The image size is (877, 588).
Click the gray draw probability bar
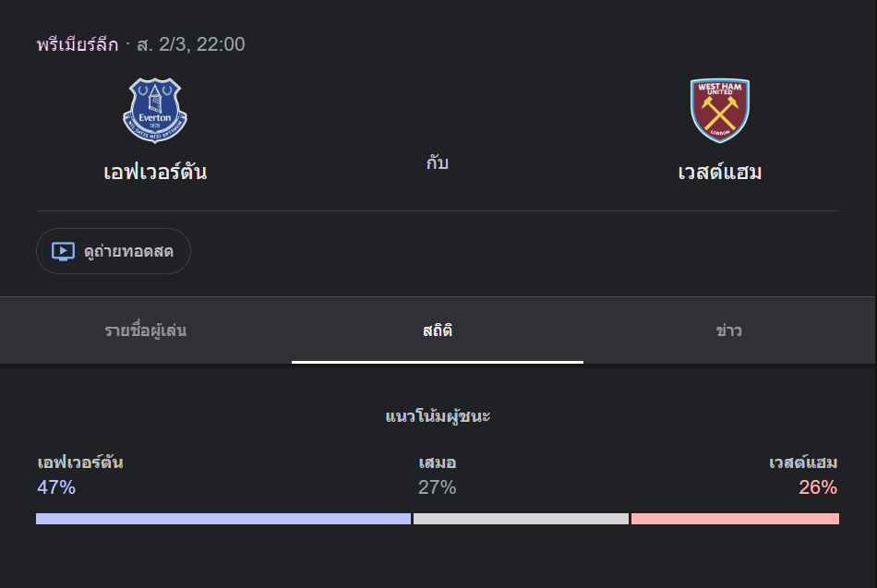[521, 519]
